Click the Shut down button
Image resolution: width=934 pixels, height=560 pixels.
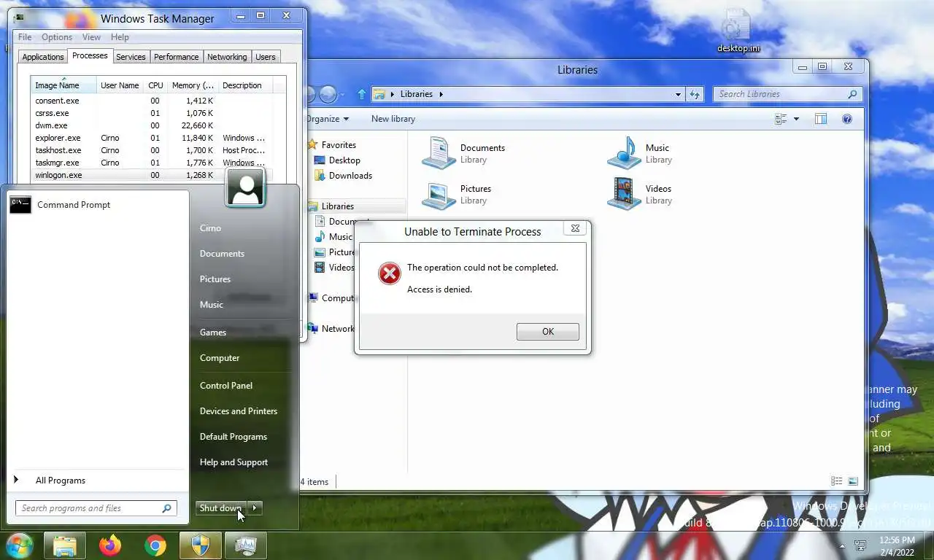click(x=220, y=508)
